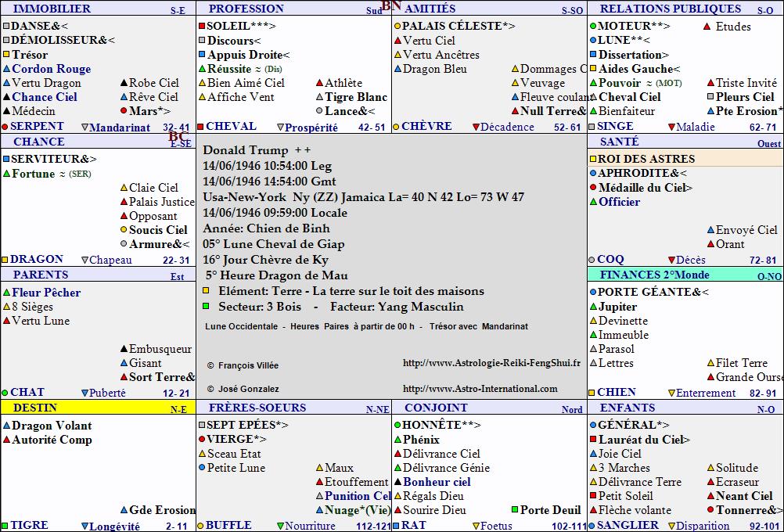Viewport: 784px width, 532px height.
Task: Click the age range 42-51
Action: click(372, 128)
